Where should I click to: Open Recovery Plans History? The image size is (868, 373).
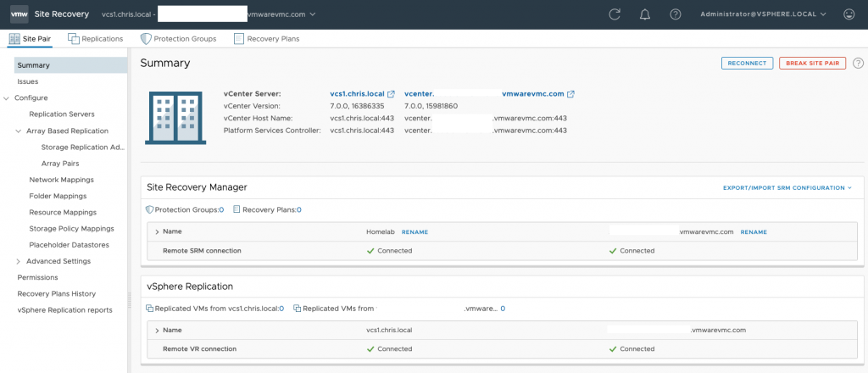coord(57,294)
